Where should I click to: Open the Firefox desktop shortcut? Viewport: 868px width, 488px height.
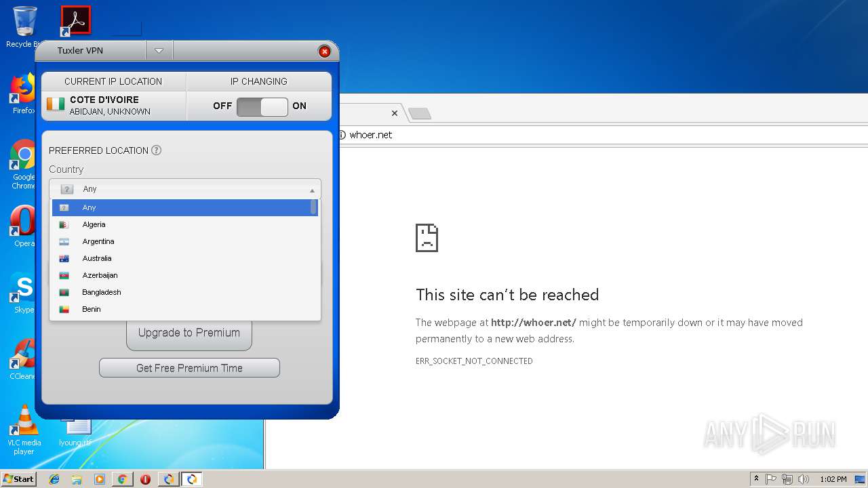coord(22,95)
